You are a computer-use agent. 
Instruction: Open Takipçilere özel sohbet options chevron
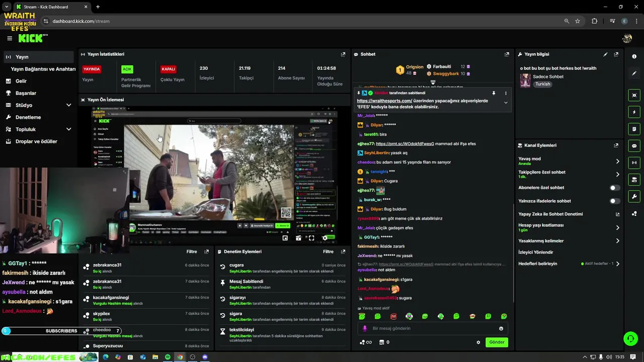tap(617, 174)
